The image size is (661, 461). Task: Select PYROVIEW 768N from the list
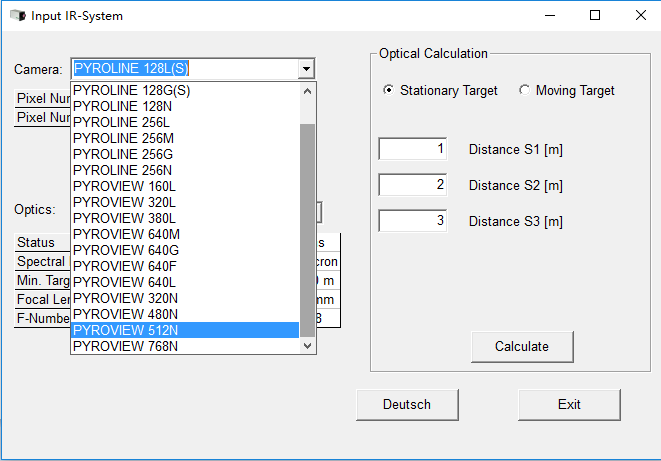185,346
